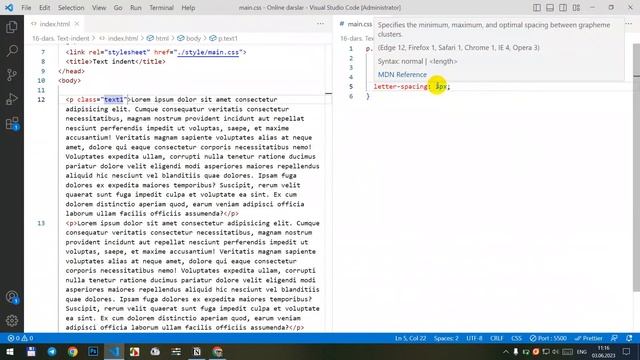Change end of line via CRLF
Image resolution: width=640 pixels, height=360 pixels.
point(497,338)
